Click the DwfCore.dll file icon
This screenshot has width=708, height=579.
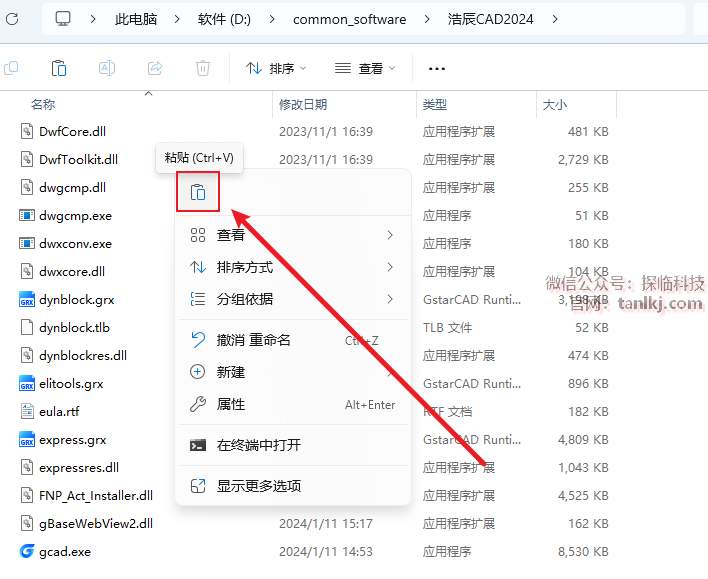tap(27, 131)
